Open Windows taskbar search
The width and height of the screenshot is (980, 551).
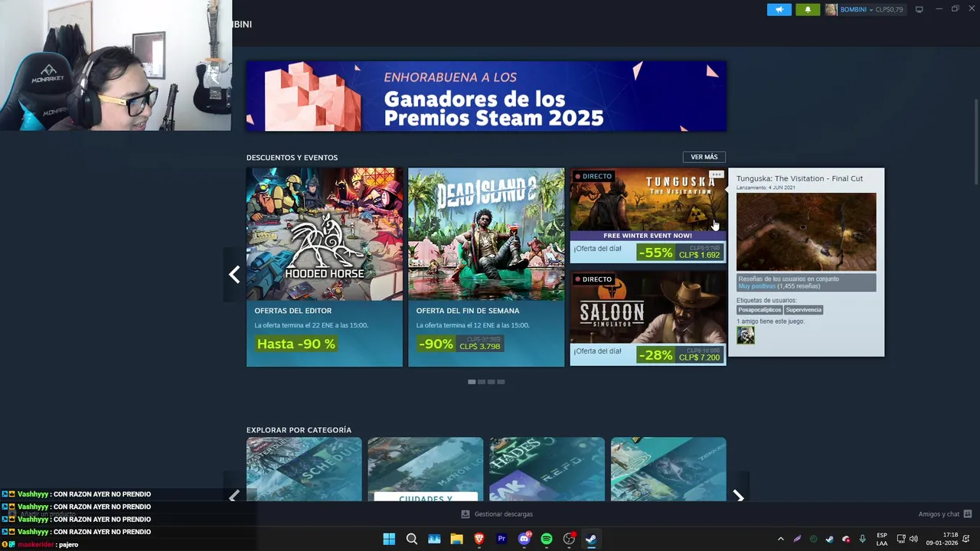[412, 539]
